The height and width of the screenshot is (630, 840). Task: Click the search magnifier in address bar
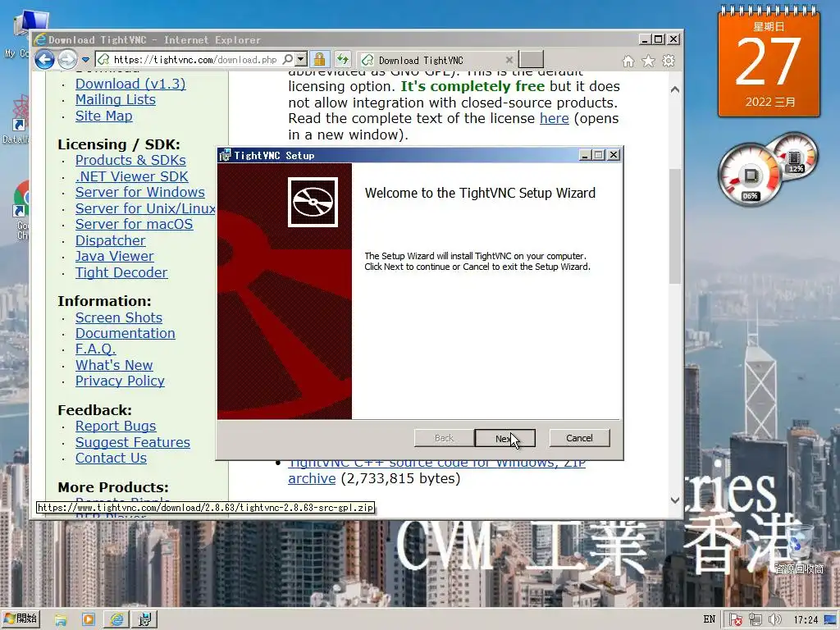point(288,59)
